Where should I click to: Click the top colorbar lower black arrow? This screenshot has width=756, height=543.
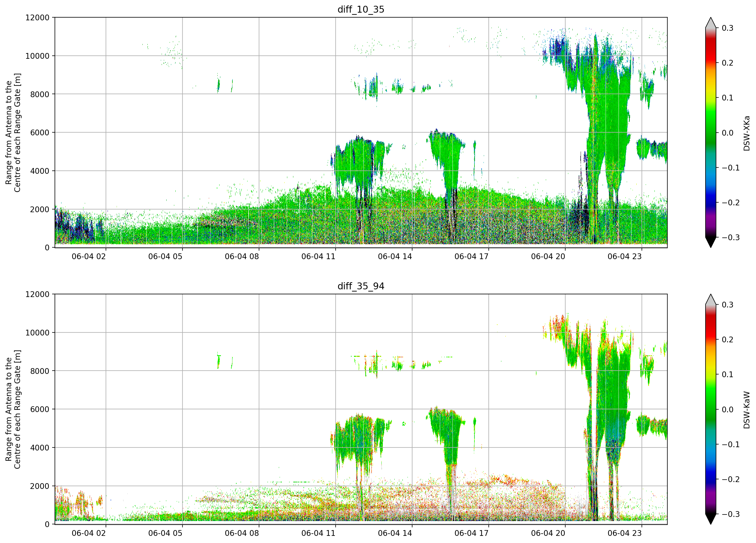pos(711,242)
